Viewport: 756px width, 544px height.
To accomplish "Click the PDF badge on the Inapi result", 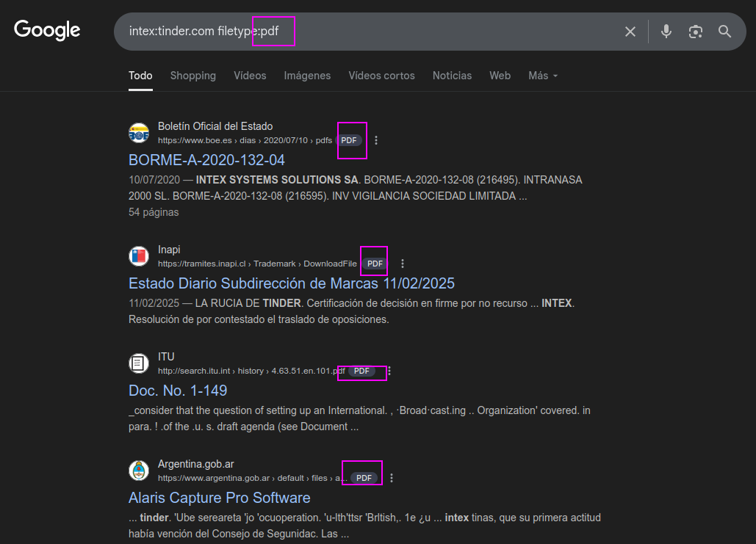I will point(375,264).
